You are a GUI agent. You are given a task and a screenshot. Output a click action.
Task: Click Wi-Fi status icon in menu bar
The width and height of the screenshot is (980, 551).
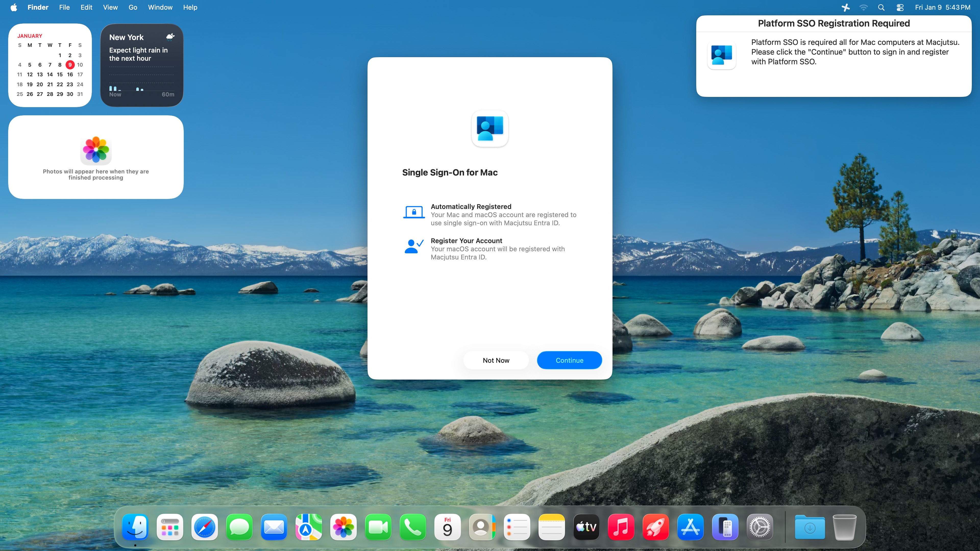coord(864,7)
